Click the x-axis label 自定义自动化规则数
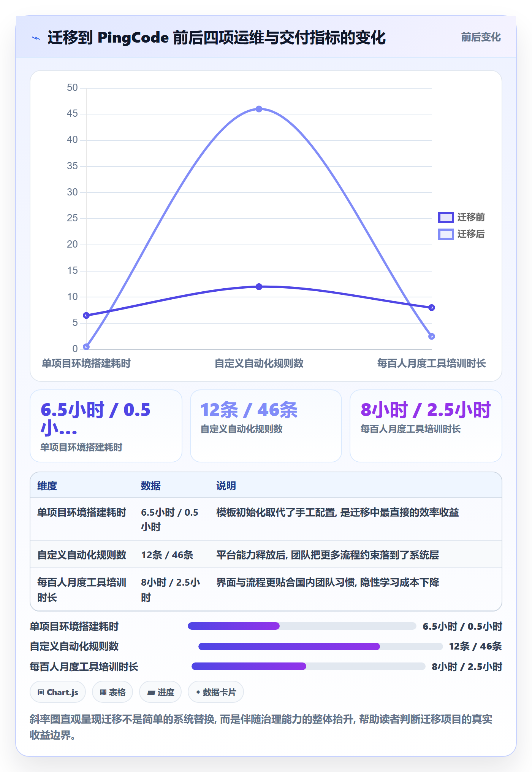Screen dimensions: 532x772 click(259, 363)
